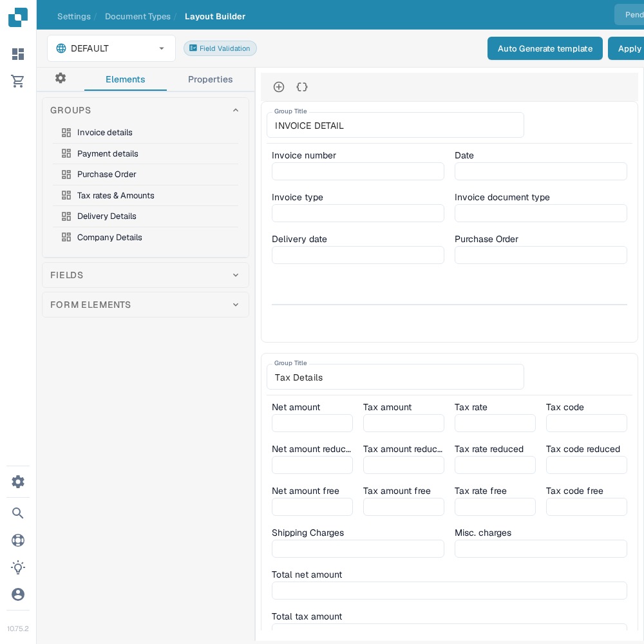Click the Total net amount input field
This screenshot has height=644, width=644.
(450, 591)
